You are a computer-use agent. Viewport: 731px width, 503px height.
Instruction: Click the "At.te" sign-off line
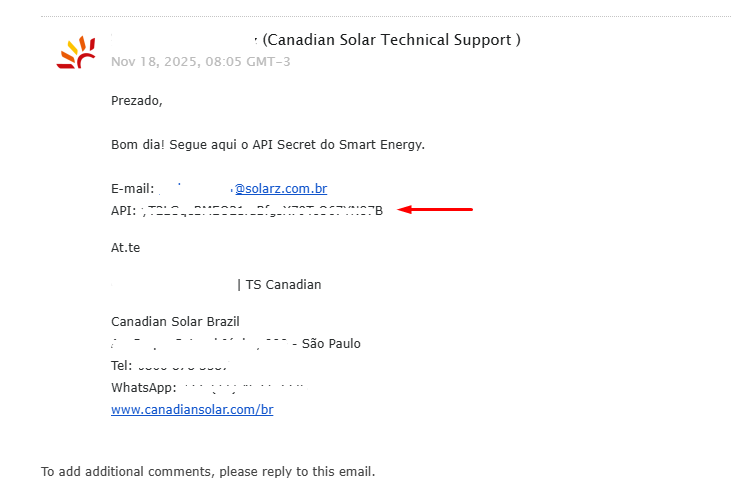point(126,247)
